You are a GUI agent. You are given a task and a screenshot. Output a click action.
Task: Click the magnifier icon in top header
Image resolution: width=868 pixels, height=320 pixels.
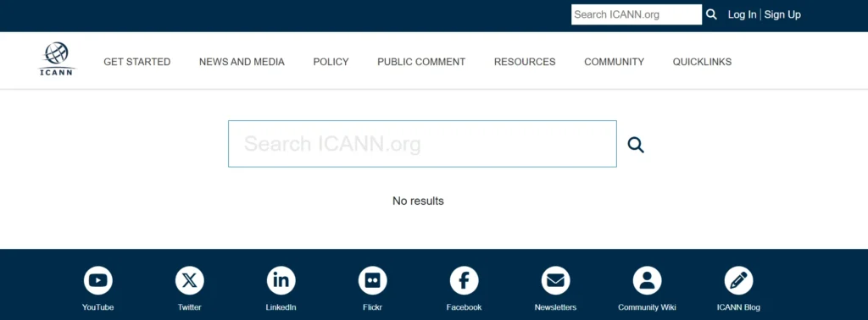click(x=711, y=15)
